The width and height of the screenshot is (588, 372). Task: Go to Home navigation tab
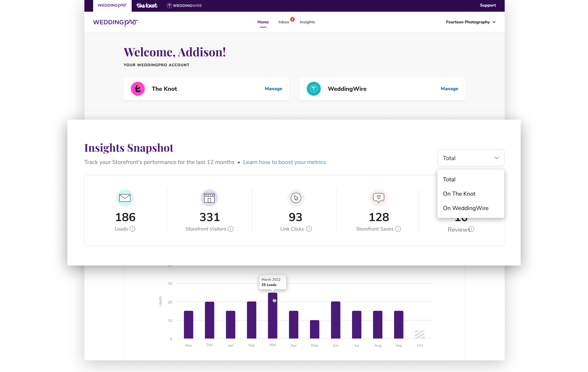click(263, 22)
